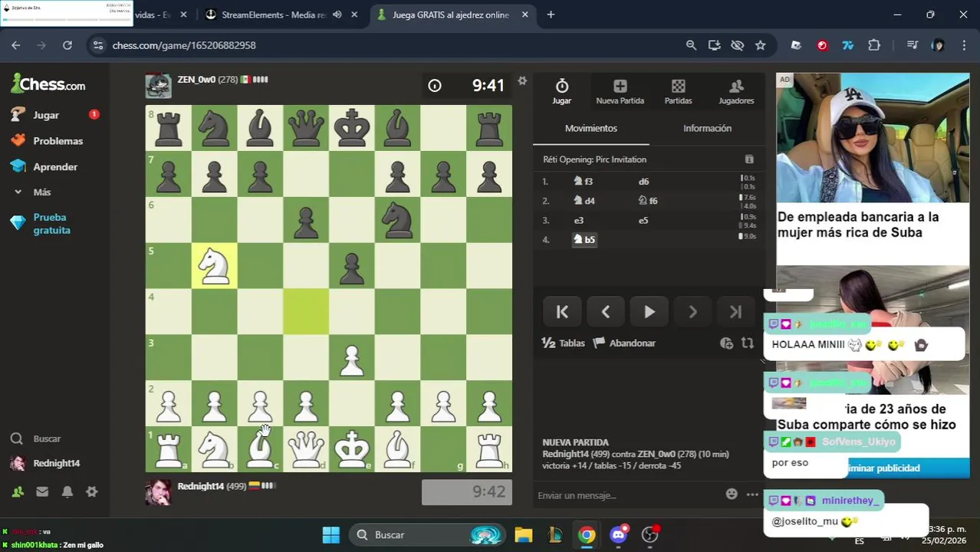980x552 pixels.
Task: Open the Windows Start menu
Action: [331, 534]
